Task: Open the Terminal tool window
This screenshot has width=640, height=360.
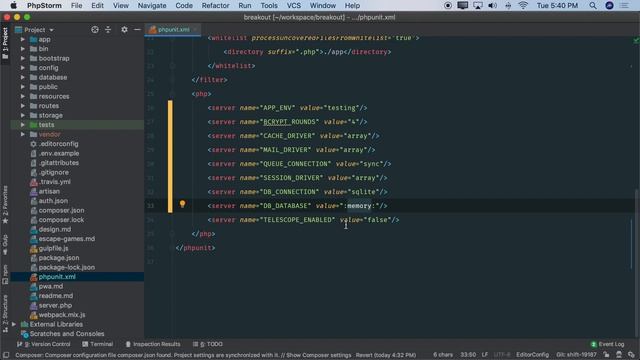Action: (98, 344)
